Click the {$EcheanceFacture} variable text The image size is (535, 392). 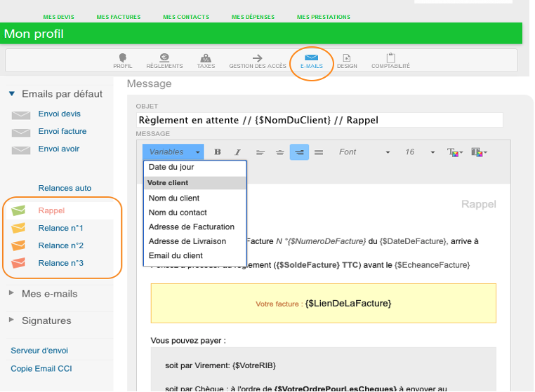tap(432, 265)
